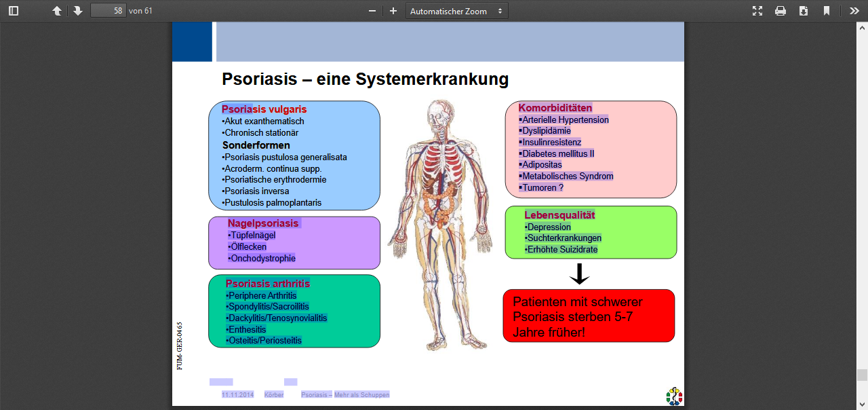Image resolution: width=868 pixels, height=410 pixels.
Task: Print the PDF document
Action: coord(781,11)
